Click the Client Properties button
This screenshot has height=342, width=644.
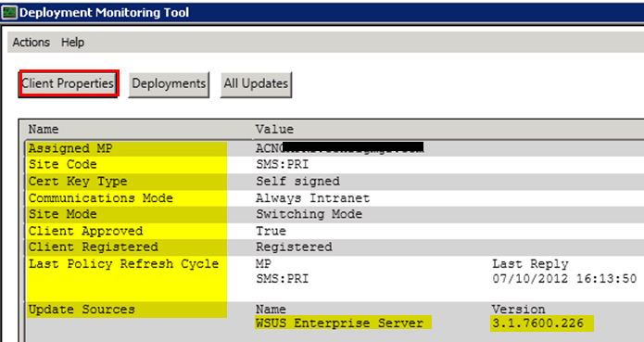pyautogui.click(x=69, y=83)
